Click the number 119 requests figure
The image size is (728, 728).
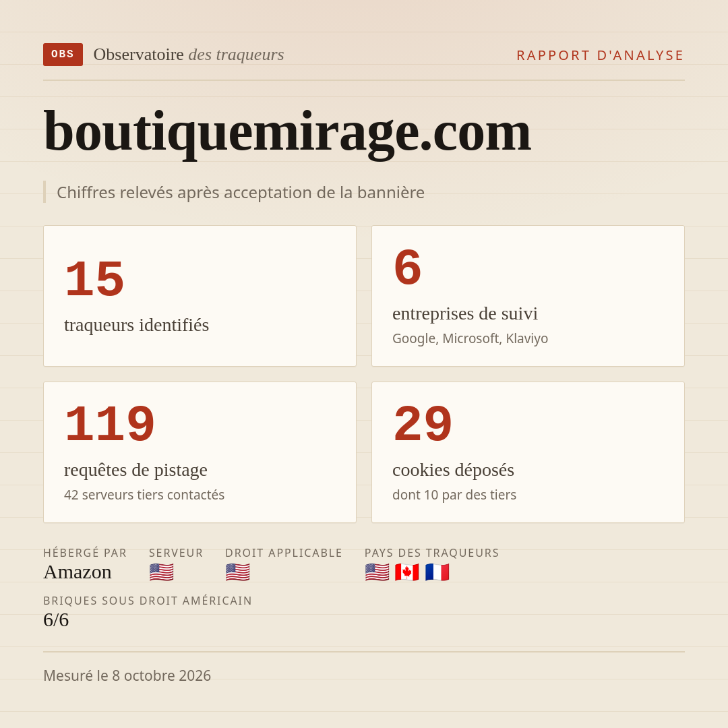click(110, 424)
